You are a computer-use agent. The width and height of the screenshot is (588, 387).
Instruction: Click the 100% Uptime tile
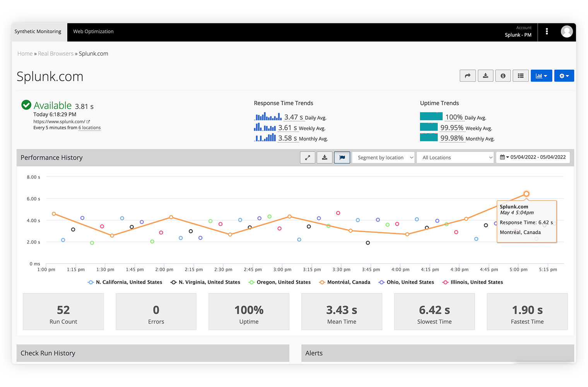pyautogui.click(x=249, y=312)
